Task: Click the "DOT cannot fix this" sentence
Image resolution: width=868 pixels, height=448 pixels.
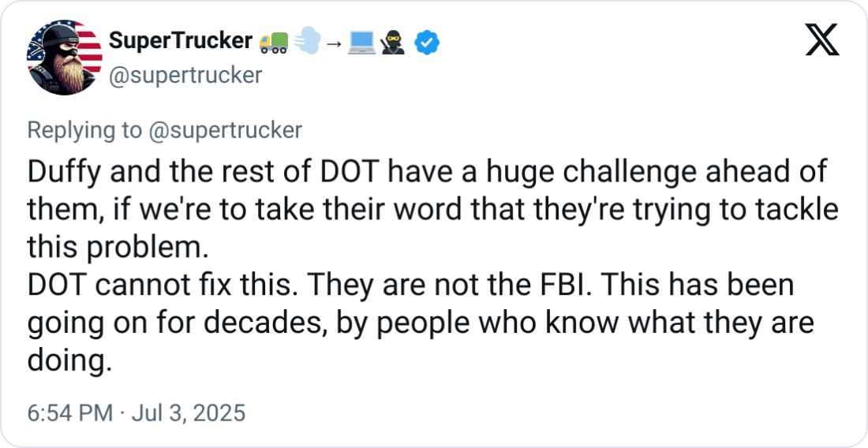Action: (x=156, y=286)
